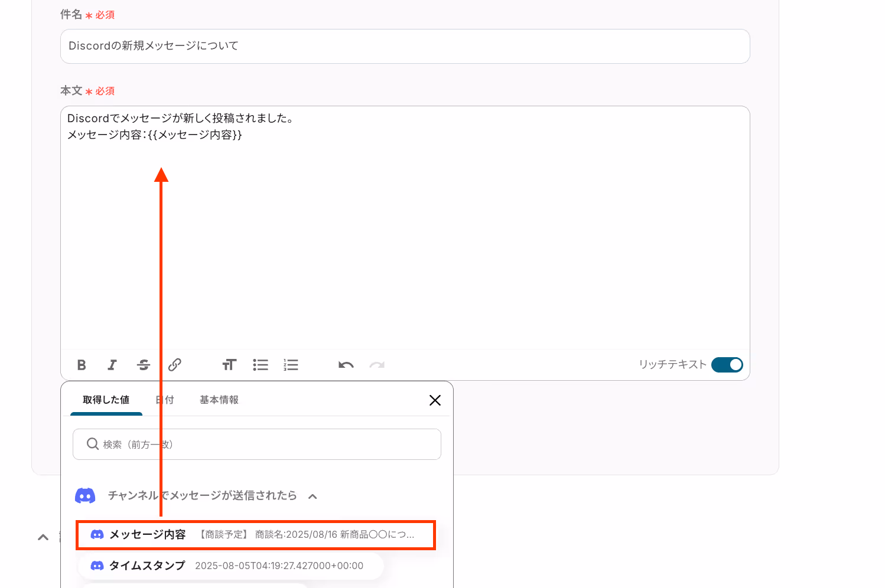885x588 pixels.
Task: Apply strikethrough formatting
Action: [x=144, y=365]
